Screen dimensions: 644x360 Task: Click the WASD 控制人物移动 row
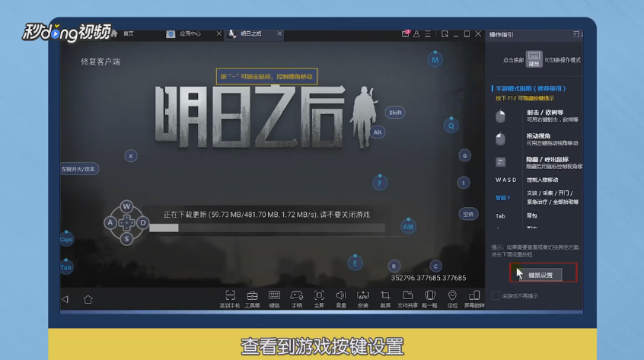pos(527,180)
